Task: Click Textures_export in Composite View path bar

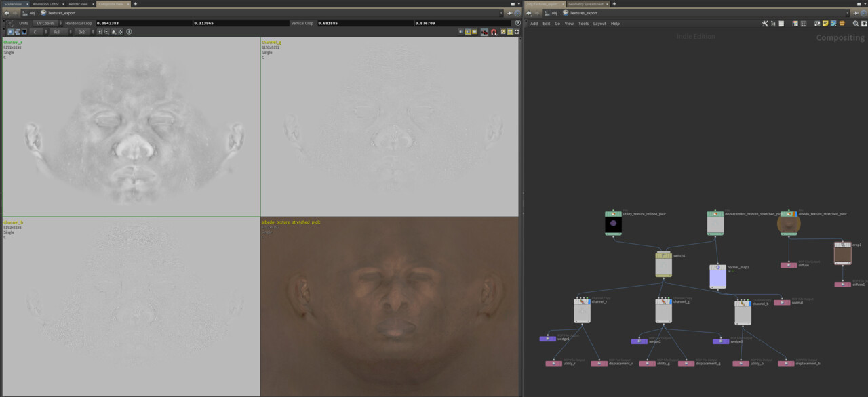Action: point(62,13)
